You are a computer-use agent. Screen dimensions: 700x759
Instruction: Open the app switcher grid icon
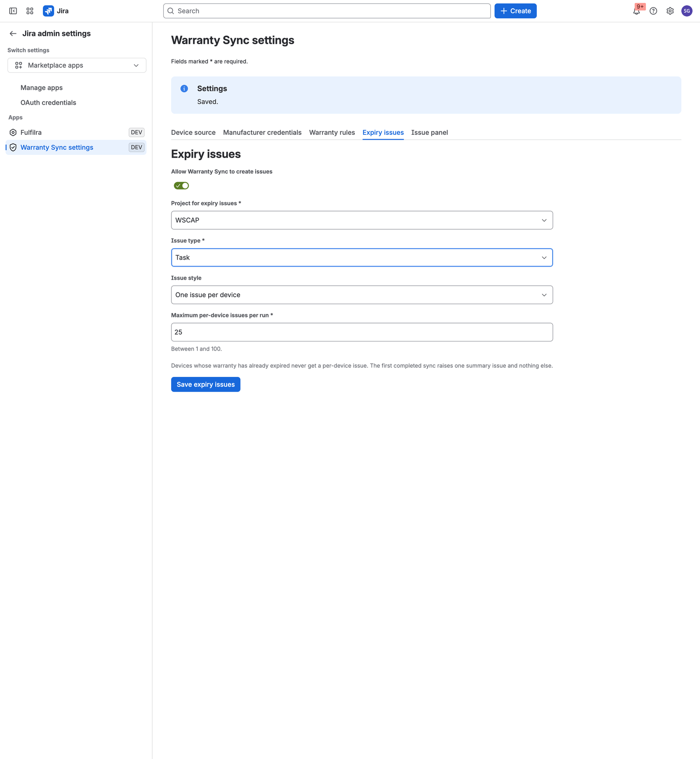(30, 11)
